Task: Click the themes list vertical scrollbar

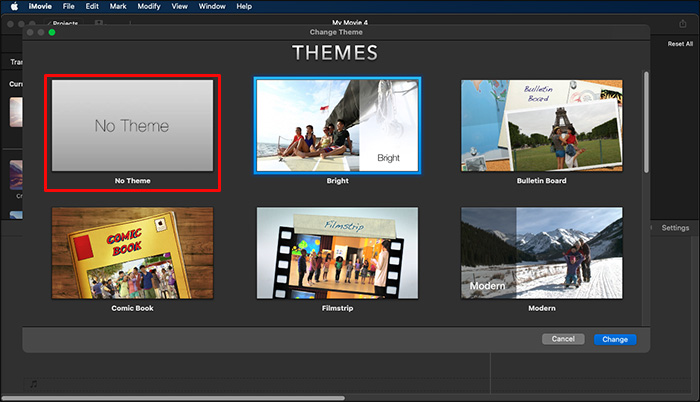Action: [x=645, y=120]
